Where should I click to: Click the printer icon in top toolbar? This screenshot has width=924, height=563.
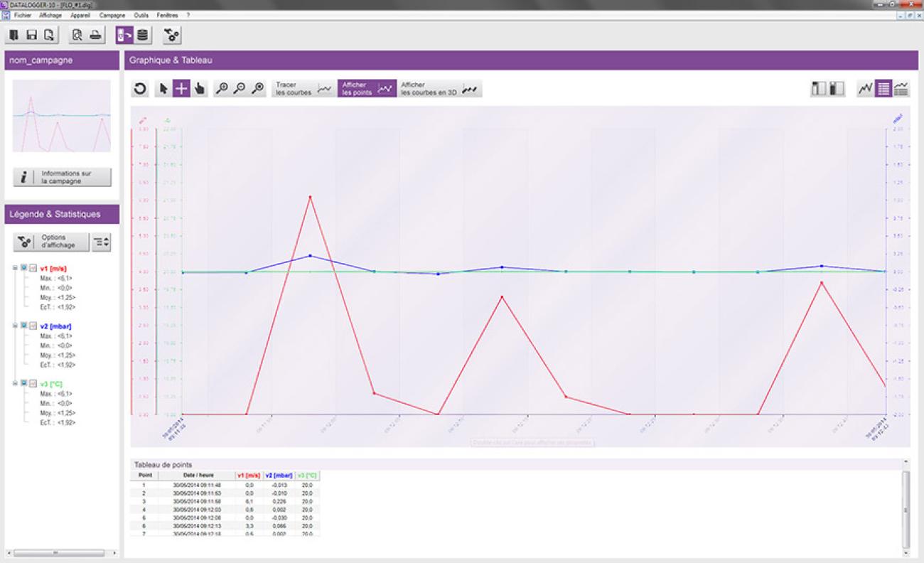click(x=95, y=35)
